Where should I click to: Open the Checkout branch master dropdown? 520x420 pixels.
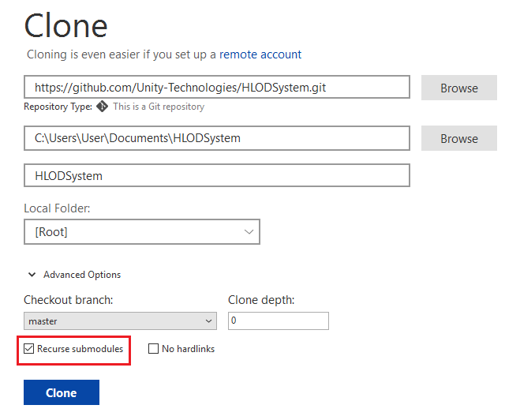point(120,321)
